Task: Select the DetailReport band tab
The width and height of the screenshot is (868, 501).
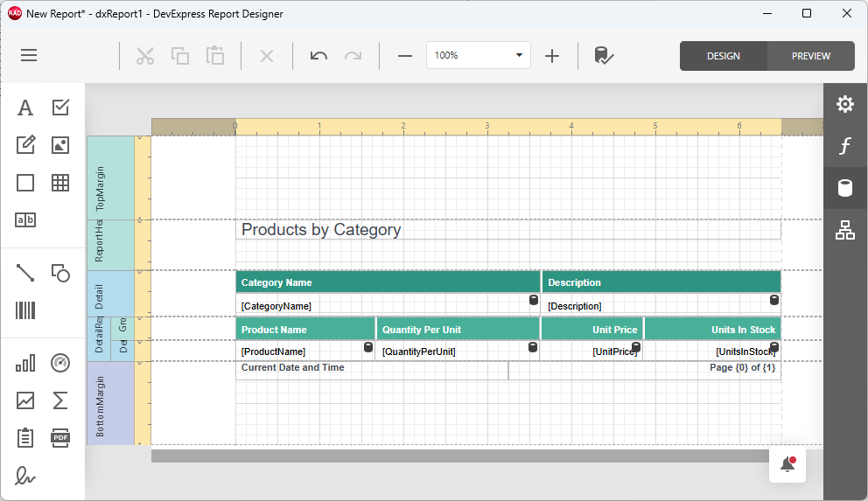Action: (x=99, y=339)
